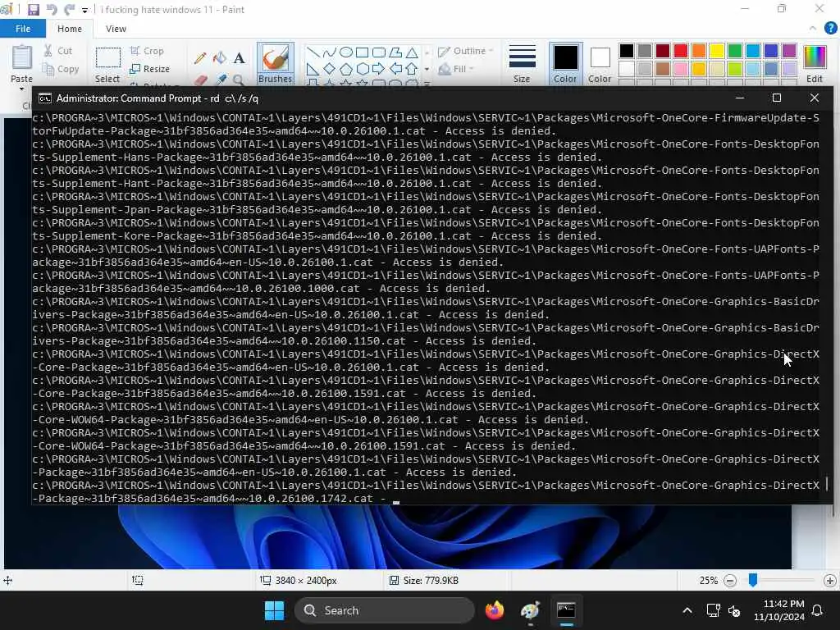This screenshot has height=630, width=840.
Task: Click the Cut button
Action: [58, 51]
